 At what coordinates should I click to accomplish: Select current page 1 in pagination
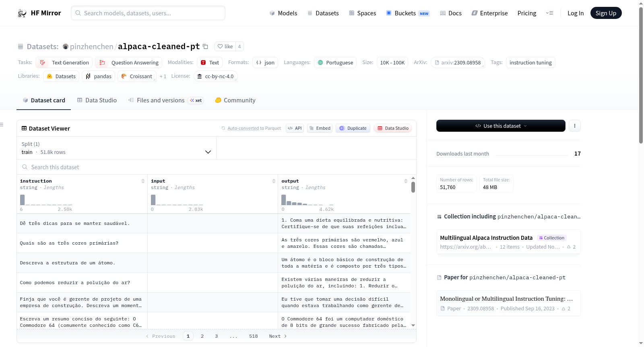click(188, 336)
